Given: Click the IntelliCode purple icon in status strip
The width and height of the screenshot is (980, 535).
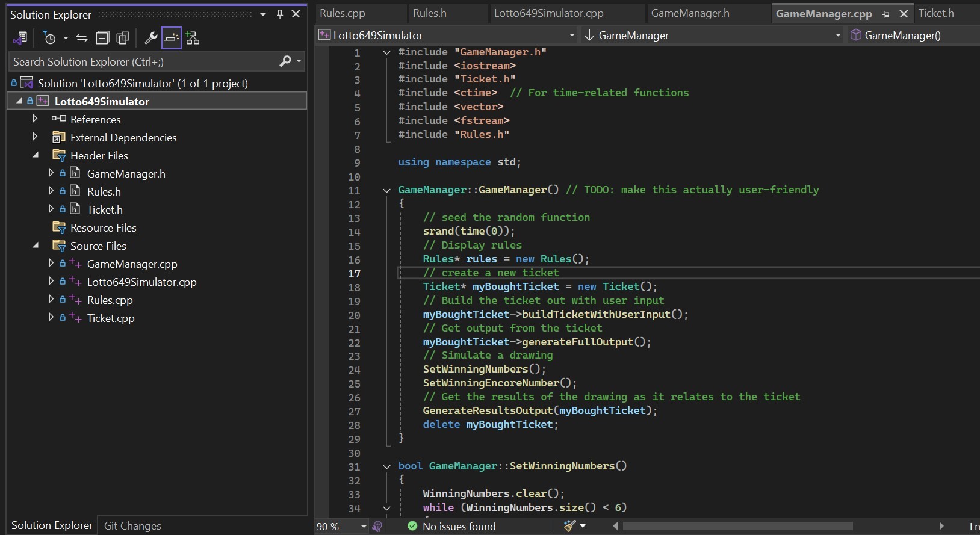Looking at the screenshot, I should [377, 527].
